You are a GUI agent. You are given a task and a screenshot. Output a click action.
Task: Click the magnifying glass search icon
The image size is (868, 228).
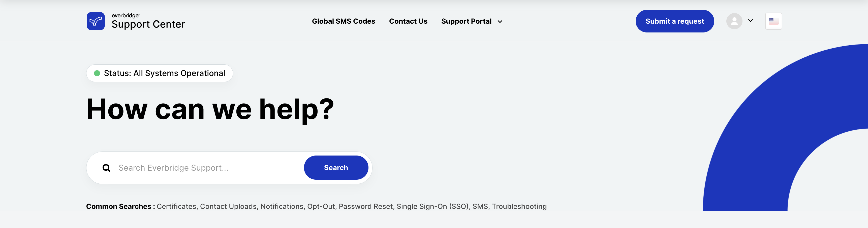click(106, 168)
